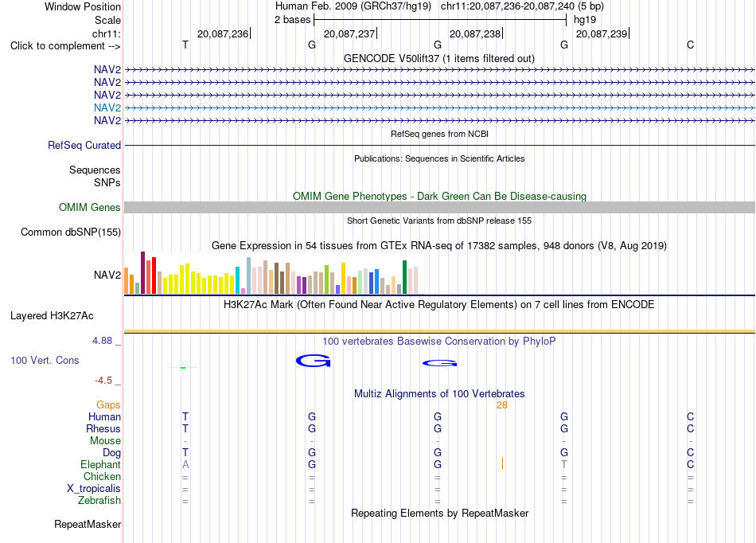756x543 pixels.
Task: Click the 100 vertebrates Basewise Conservation title
Action: 439,341
